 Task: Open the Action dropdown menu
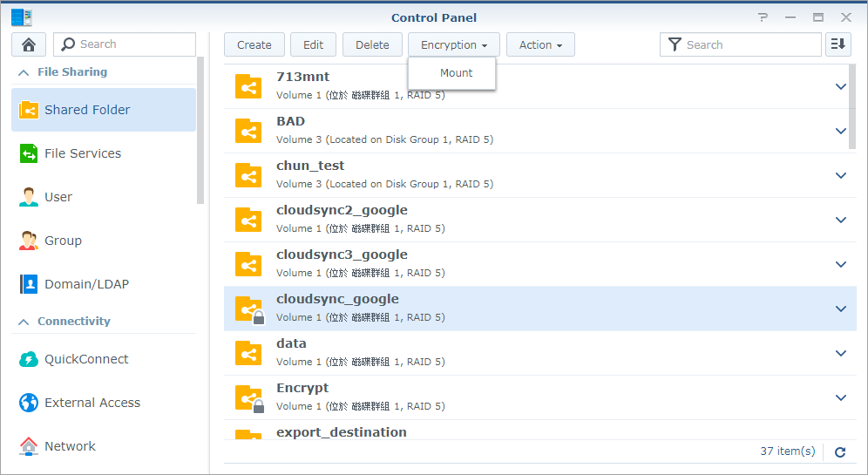click(540, 44)
